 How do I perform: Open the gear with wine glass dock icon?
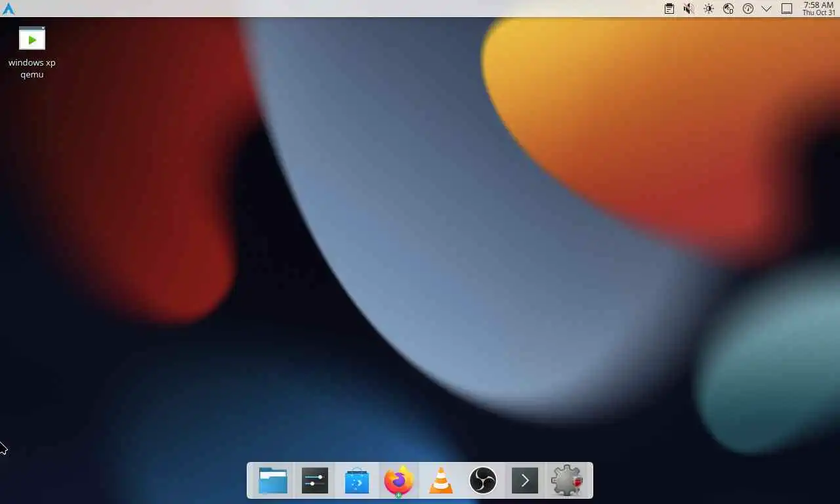(567, 480)
